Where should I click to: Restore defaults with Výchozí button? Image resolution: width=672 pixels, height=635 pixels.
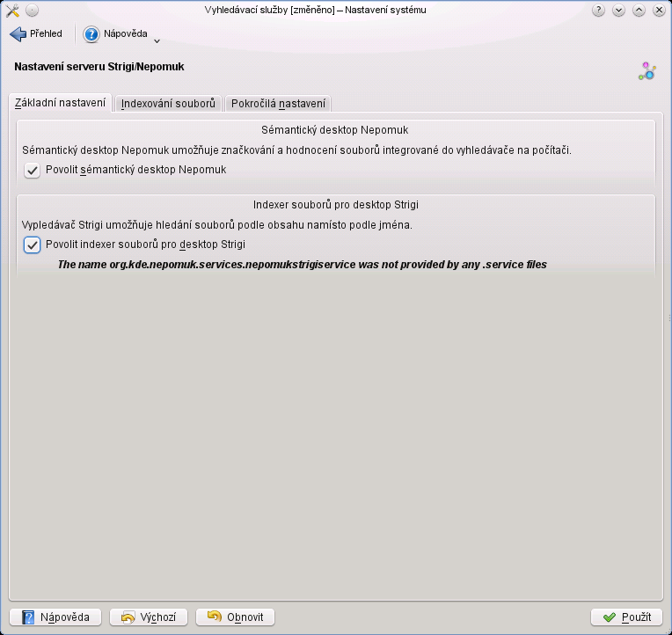pyautogui.click(x=149, y=617)
